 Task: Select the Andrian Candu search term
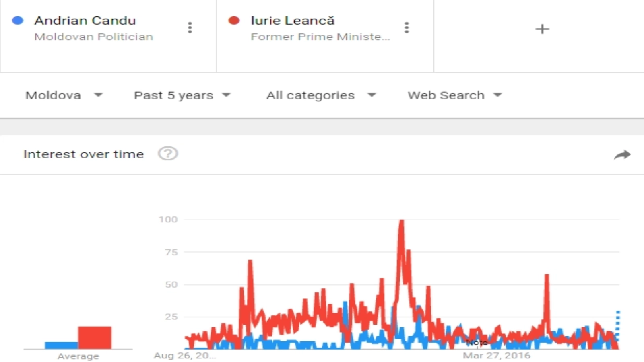pyautogui.click(x=85, y=21)
